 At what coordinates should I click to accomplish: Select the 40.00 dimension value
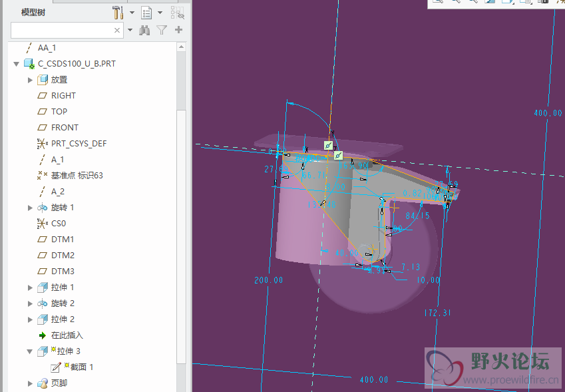coord(347,254)
